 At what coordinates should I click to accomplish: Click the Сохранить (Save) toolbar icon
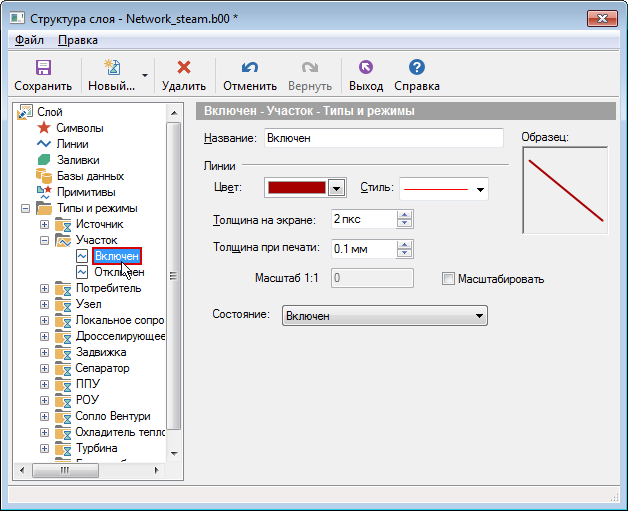(x=43, y=68)
